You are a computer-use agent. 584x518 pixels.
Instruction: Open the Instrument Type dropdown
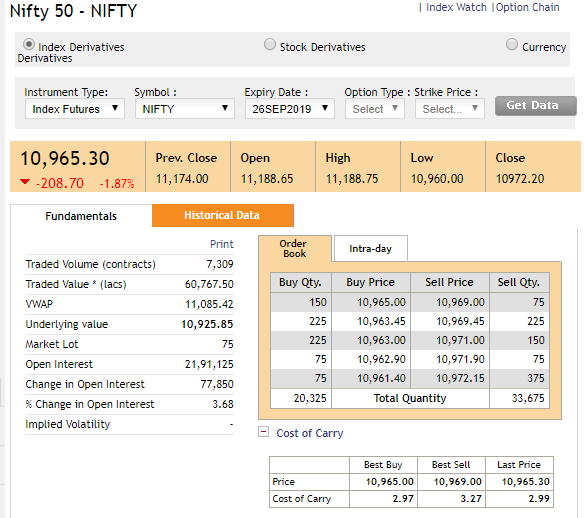click(x=75, y=109)
